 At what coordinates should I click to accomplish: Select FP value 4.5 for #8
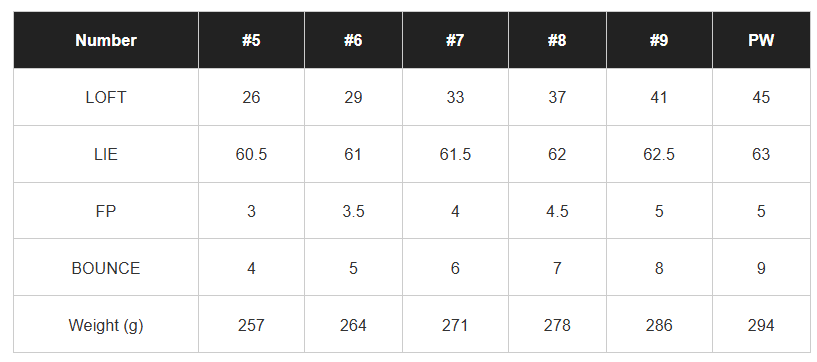coord(557,211)
